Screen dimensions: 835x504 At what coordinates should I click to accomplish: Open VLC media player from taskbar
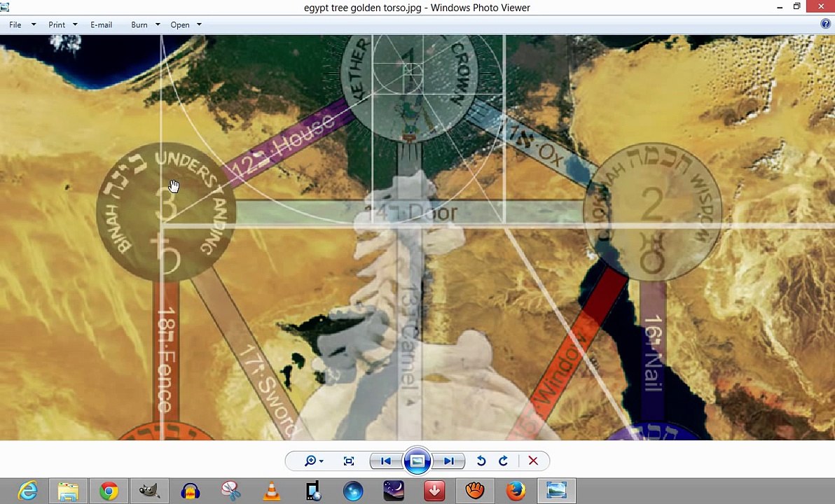(272, 491)
